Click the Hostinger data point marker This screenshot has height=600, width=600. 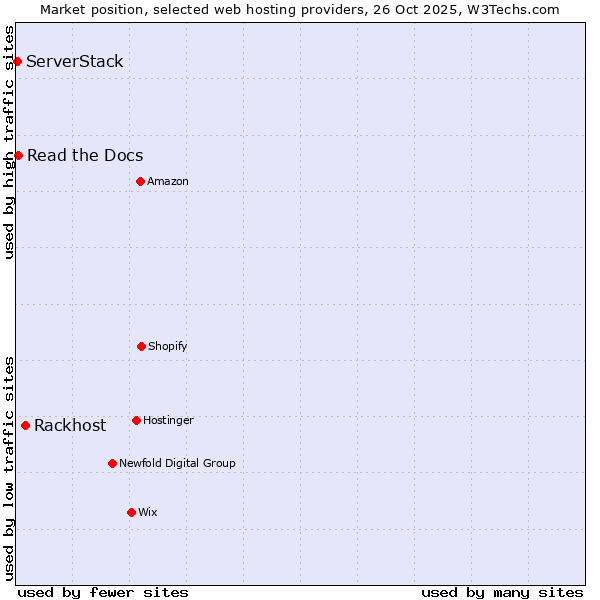tap(136, 420)
